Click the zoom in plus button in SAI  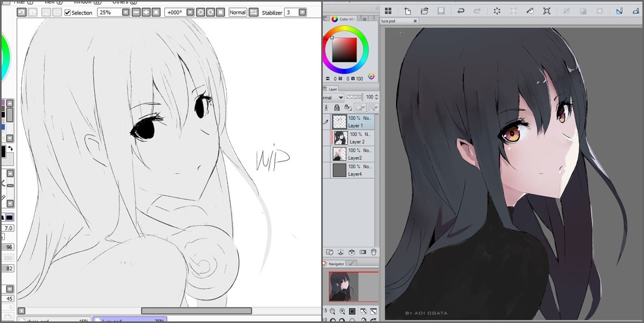(x=146, y=12)
